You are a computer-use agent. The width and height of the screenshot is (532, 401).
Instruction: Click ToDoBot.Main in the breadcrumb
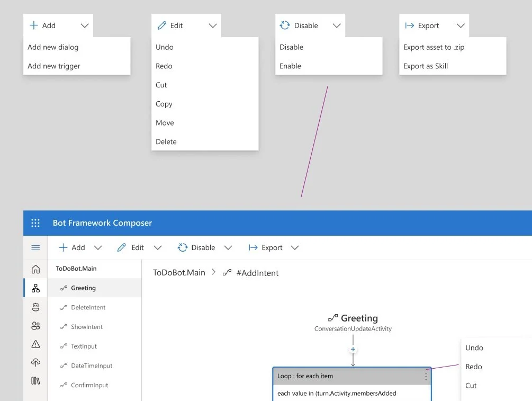(179, 273)
